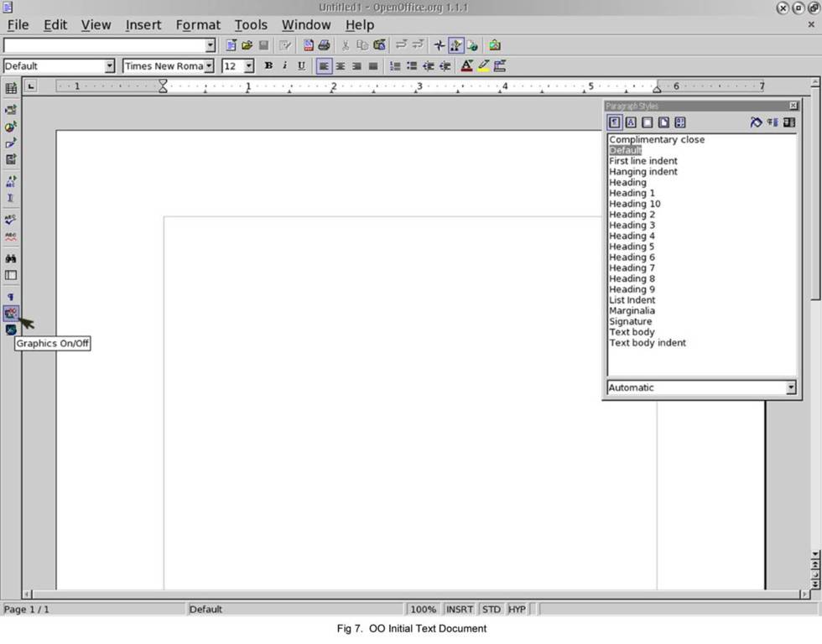Viewport: 822px width, 644px height.
Task: Choose the red font color icon
Action: tap(466, 66)
